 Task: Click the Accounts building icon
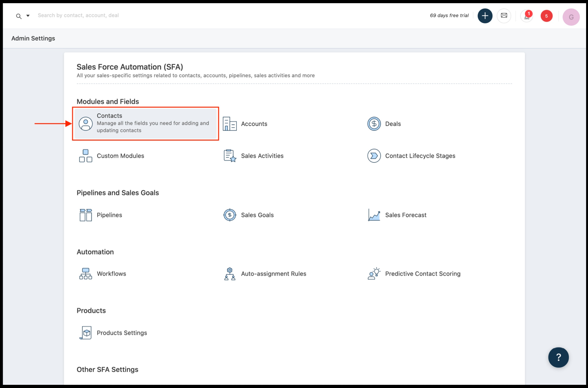tap(230, 124)
